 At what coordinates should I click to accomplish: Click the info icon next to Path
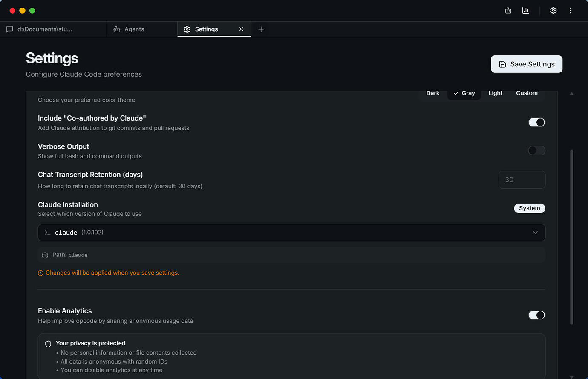click(x=45, y=256)
